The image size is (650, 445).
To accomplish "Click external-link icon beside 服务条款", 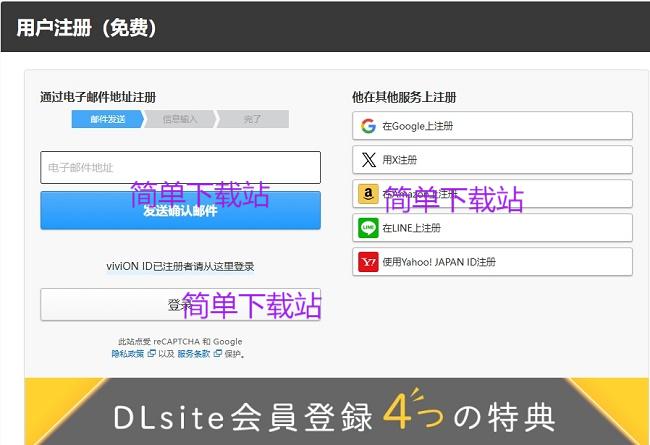I will (217, 353).
